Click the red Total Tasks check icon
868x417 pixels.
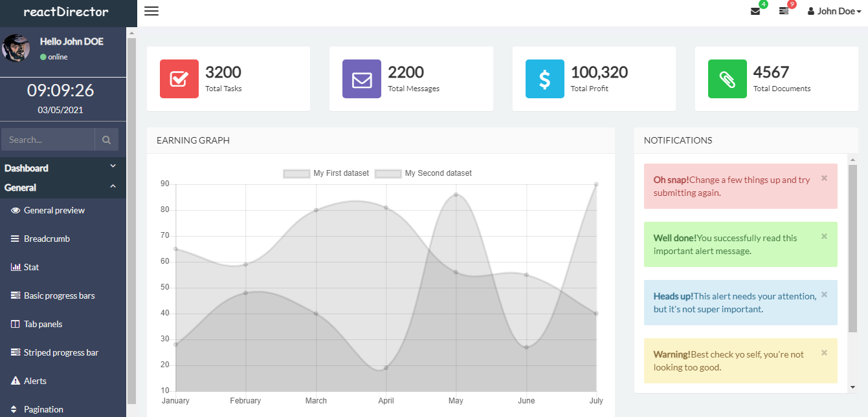179,79
